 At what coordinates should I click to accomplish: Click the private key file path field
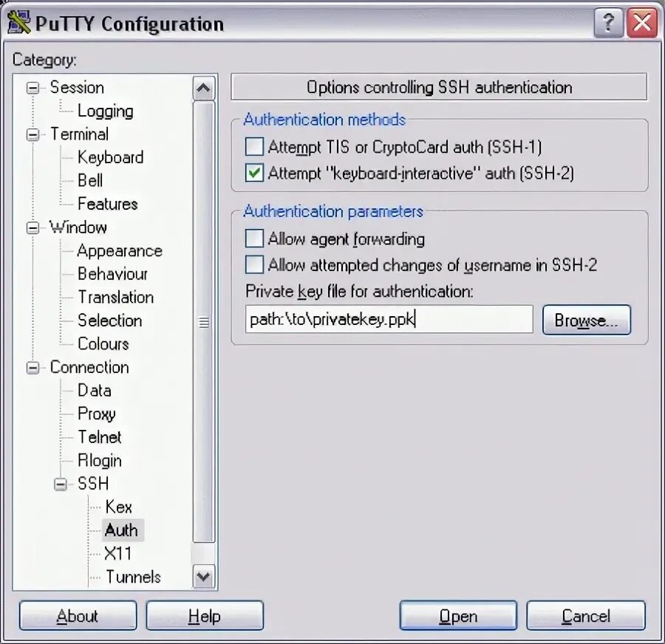pos(389,319)
